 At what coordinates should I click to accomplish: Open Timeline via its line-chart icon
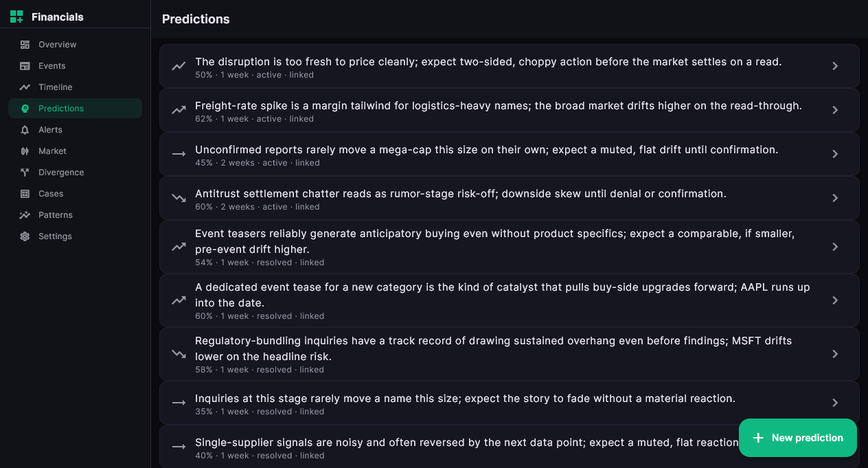pos(25,87)
